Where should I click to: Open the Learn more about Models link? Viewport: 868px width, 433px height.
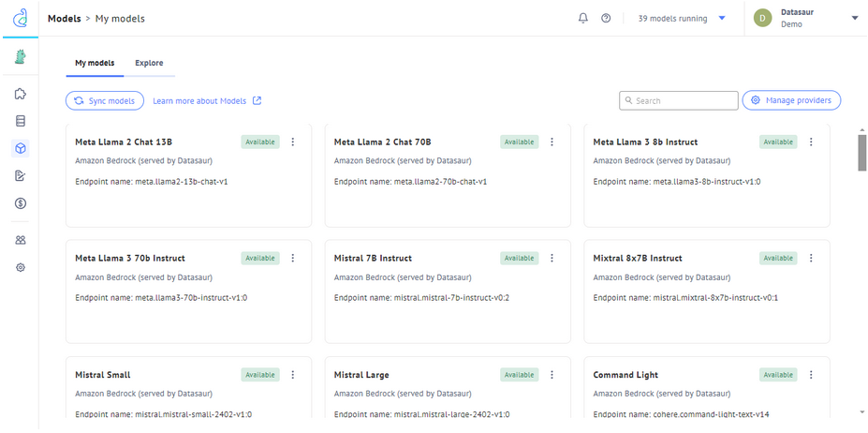pyautogui.click(x=207, y=101)
